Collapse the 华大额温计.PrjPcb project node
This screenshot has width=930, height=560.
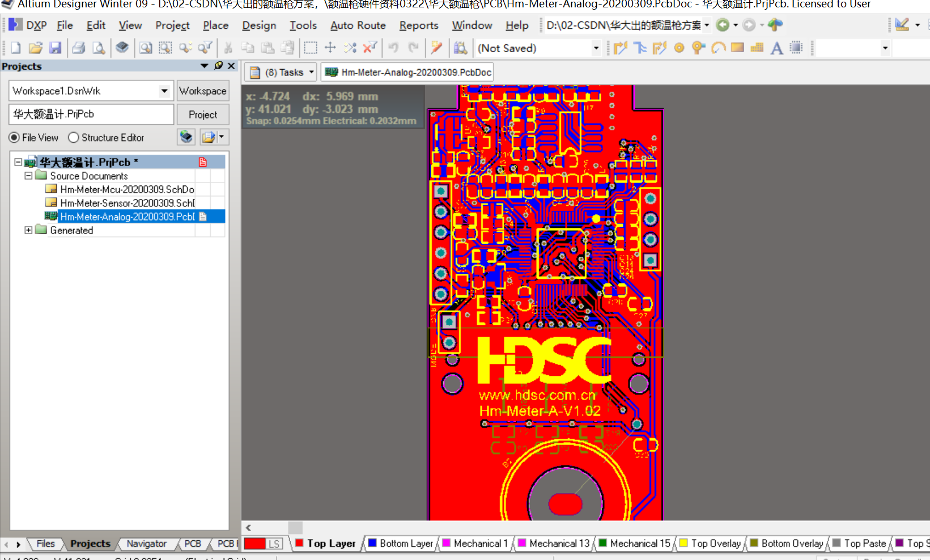[x=18, y=162]
